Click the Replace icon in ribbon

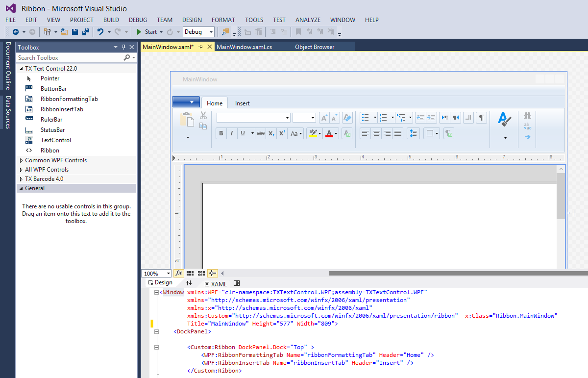pyautogui.click(x=527, y=126)
